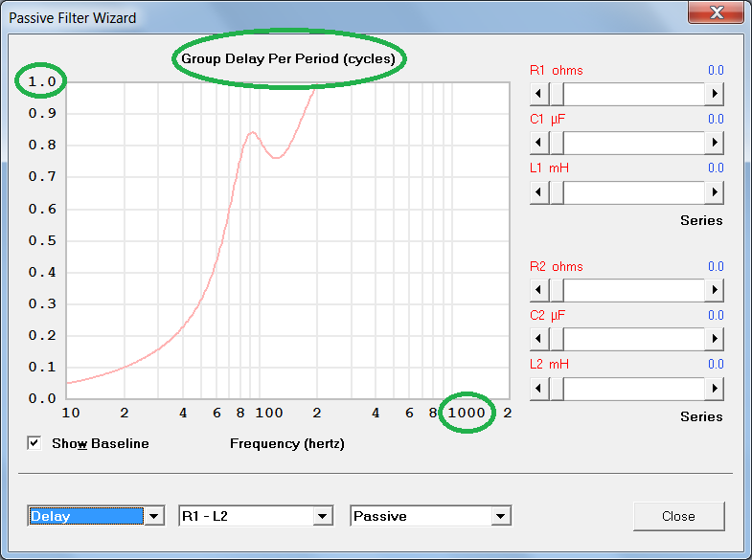This screenshot has width=752, height=560.
Task: Click the L1 mH value 0.0
Action: tap(716, 168)
